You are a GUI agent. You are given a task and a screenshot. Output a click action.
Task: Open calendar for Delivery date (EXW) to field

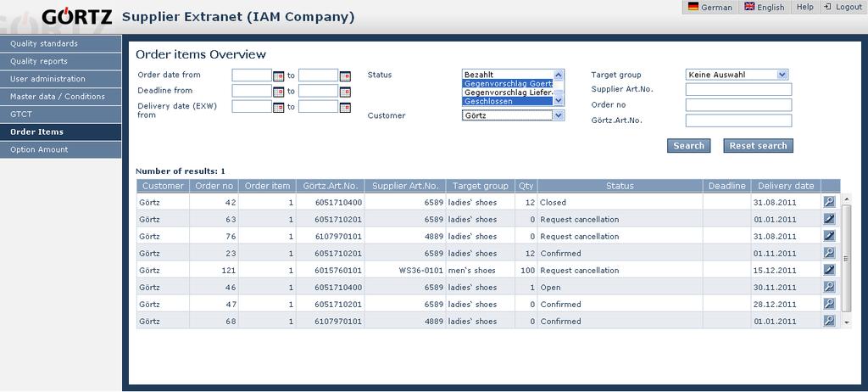pyautogui.click(x=345, y=108)
